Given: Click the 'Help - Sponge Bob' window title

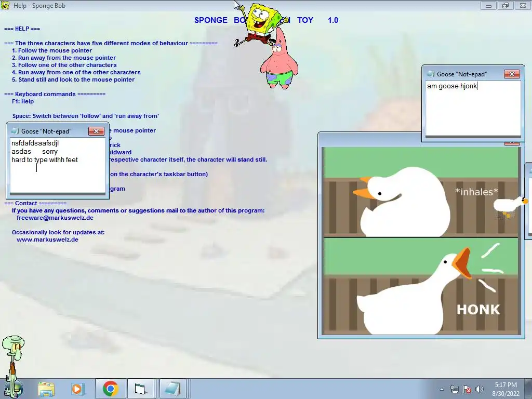Looking at the screenshot, I should point(39,6).
